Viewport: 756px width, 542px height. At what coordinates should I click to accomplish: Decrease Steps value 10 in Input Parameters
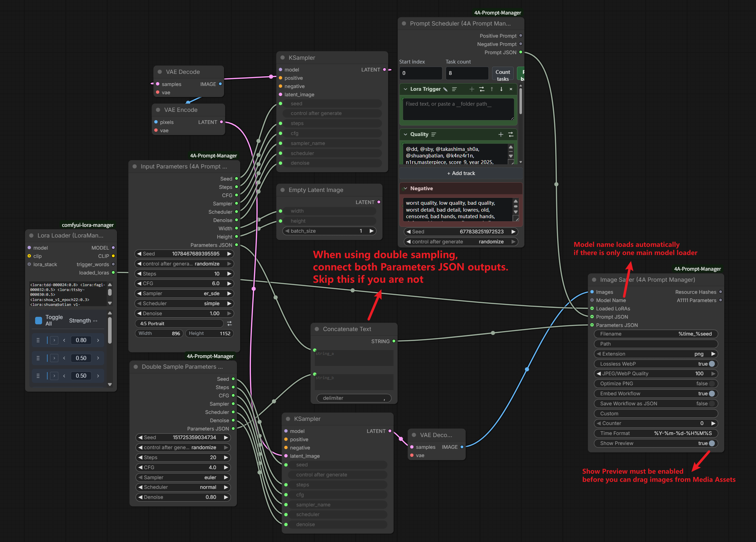pos(139,274)
